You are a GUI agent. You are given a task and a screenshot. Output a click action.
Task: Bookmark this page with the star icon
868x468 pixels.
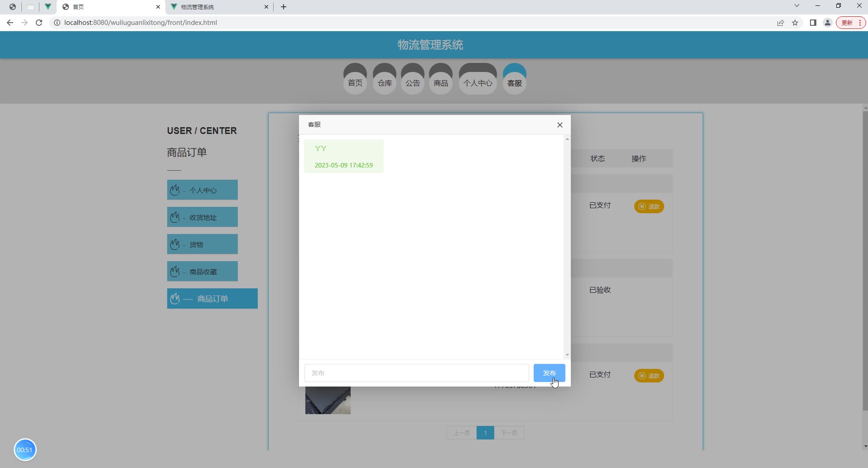[x=795, y=23]
